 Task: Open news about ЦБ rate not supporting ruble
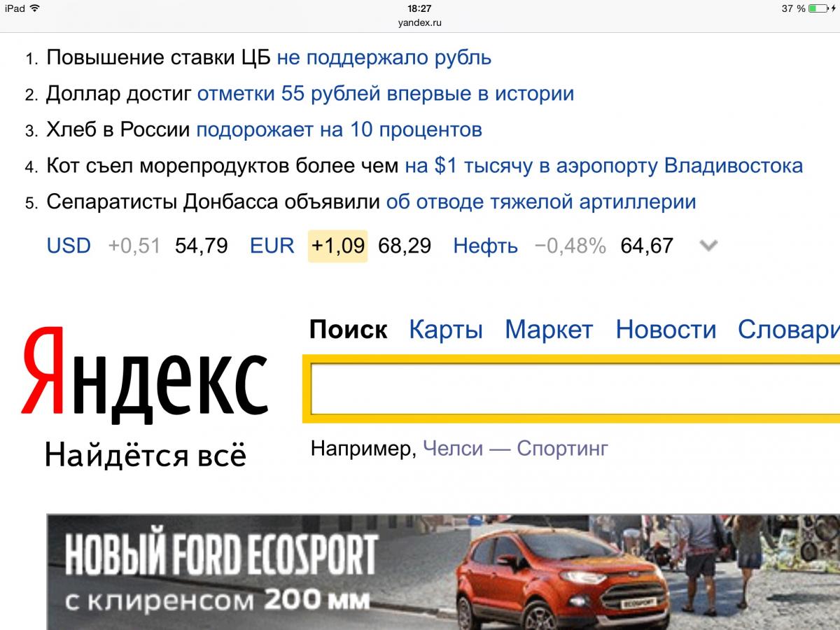269,57
